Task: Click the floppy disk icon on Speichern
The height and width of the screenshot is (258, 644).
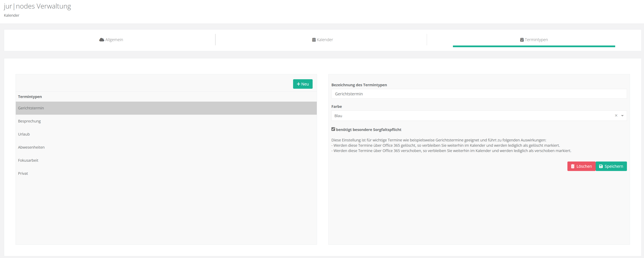Action: click(601, 166)
